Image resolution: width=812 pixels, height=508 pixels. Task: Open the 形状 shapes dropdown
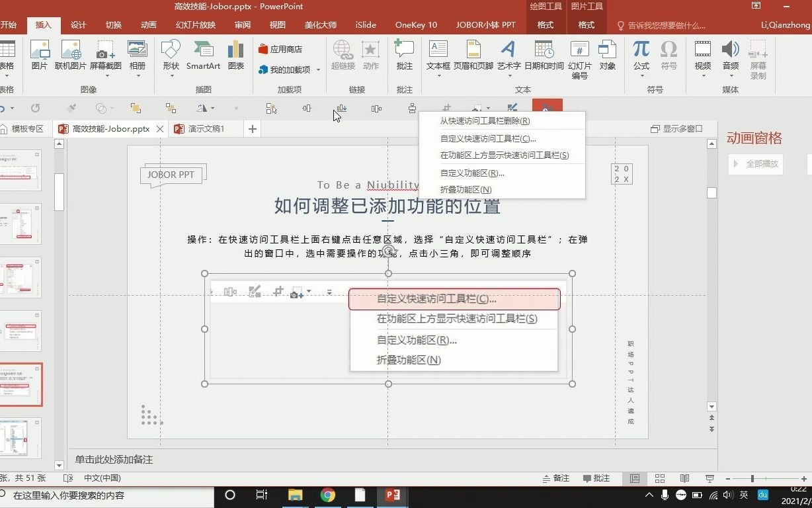tap(171, 60)
